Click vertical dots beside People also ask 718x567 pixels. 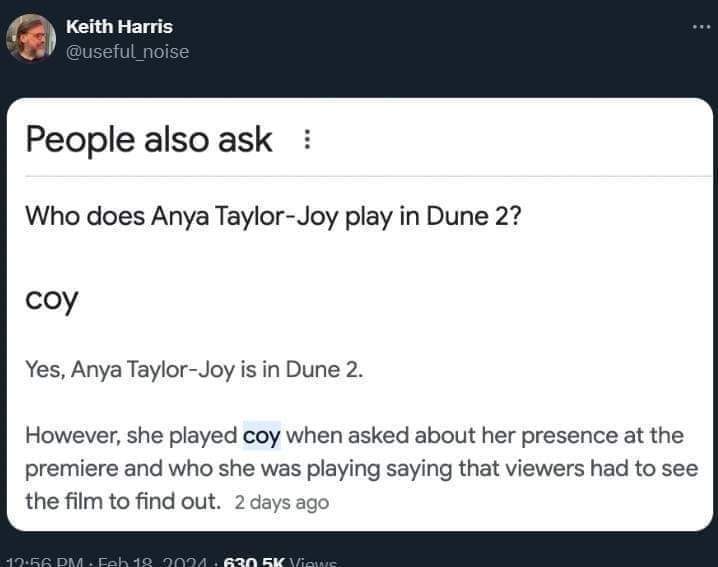point(303,141)
